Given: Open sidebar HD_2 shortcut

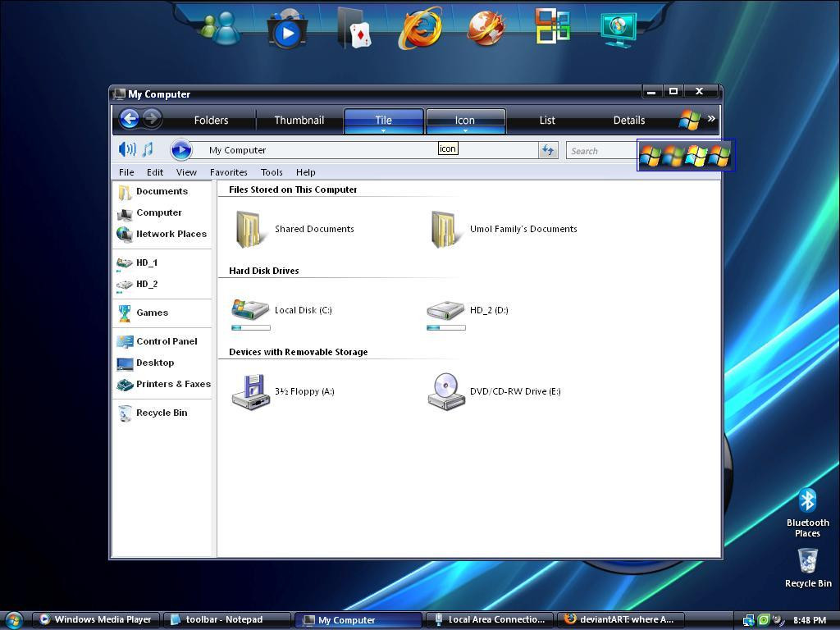Looking at the screenshot, I should [137, 285].
